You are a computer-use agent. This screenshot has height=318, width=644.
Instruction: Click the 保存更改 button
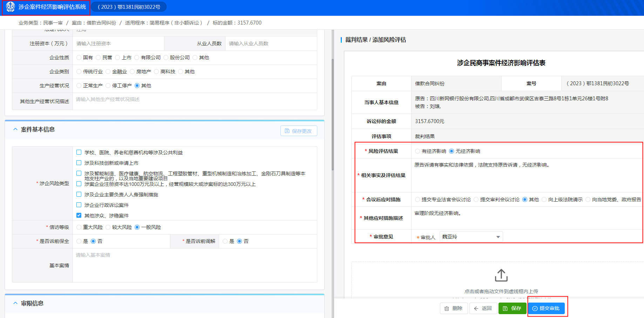coord(299,131)
